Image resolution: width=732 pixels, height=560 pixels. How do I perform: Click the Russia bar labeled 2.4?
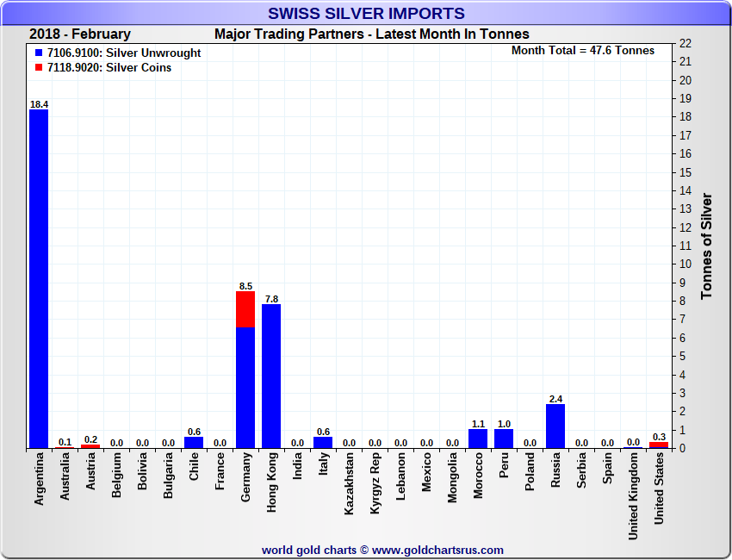tap(555, 426)
